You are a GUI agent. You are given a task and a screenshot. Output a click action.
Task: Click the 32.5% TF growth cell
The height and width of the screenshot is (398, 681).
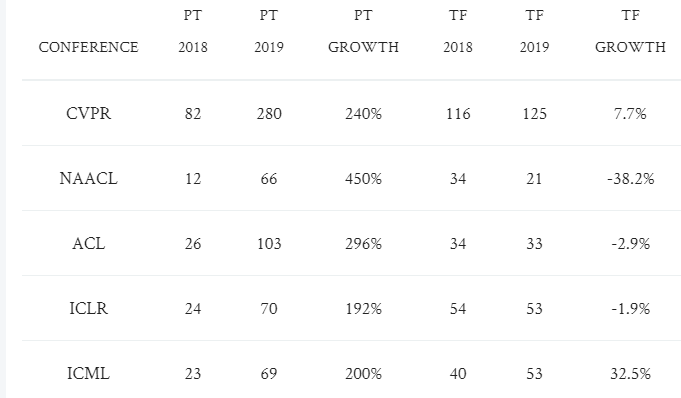(631, 374)
